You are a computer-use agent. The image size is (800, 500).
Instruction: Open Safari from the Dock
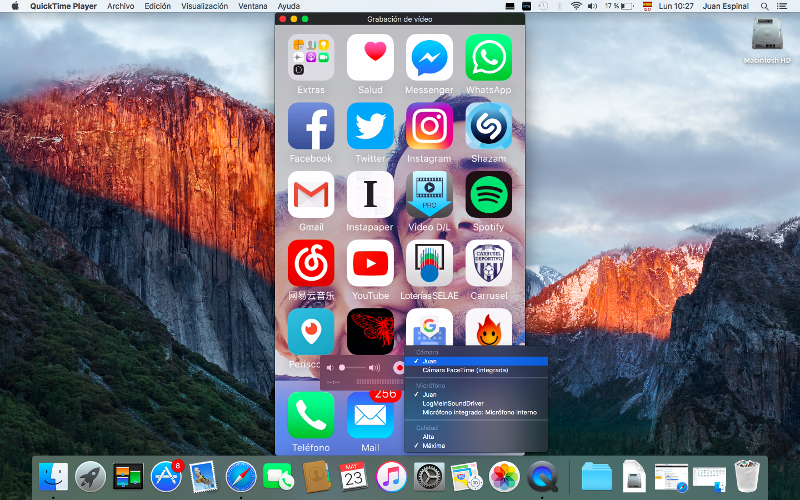tap(241, 477)
